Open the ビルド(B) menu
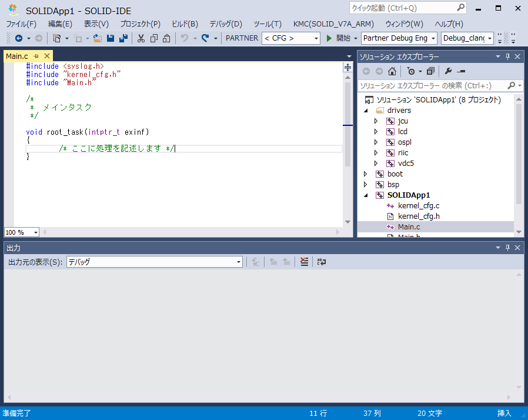Viewport: 528px width, 420px height. 185,24
